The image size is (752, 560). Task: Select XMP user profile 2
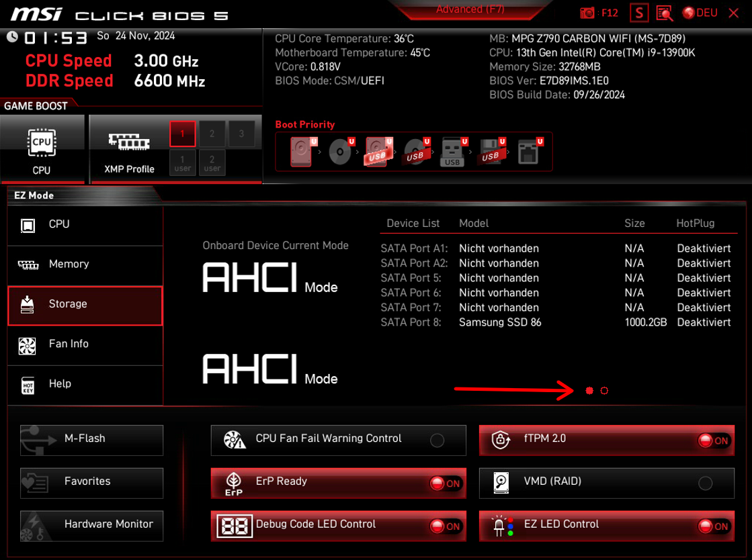point(212,163)
